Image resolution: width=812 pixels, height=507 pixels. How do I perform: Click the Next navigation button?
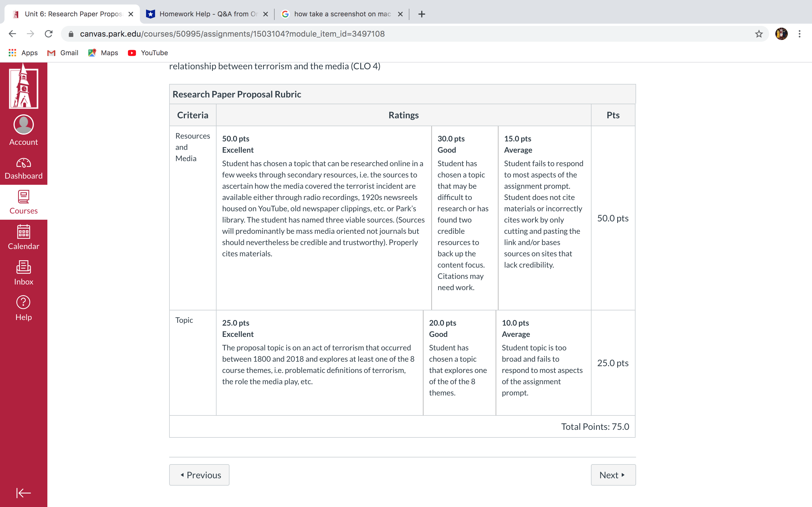pyautogui.click(x=612, y=474)
